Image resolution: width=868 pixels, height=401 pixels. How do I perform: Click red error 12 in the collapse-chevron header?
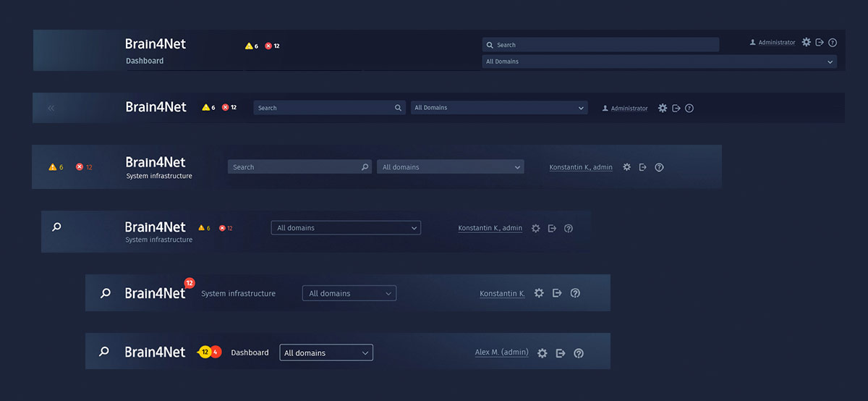coord(229,108)
